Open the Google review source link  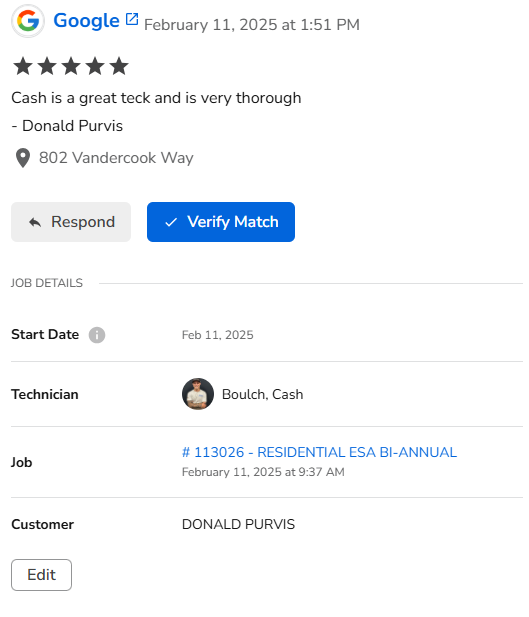click(86, 20)
